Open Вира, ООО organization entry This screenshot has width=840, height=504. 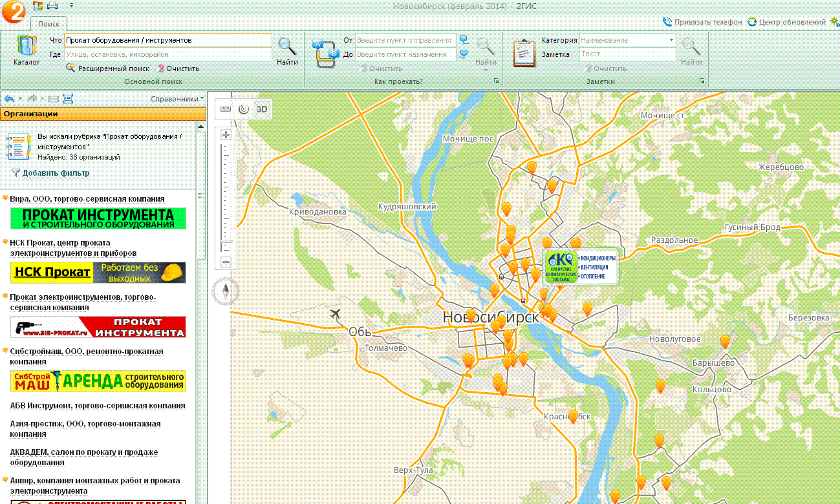pyautogui.click(x=87, y=199)
